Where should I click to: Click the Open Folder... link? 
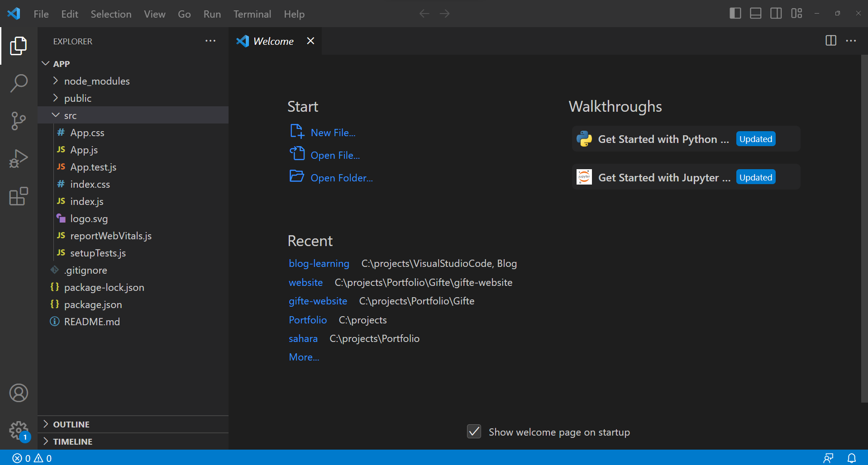pyautogui.click(x=342, y=178)
